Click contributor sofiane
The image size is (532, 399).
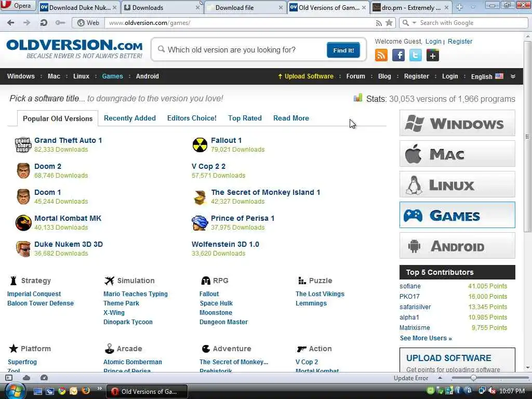[410, 286]
